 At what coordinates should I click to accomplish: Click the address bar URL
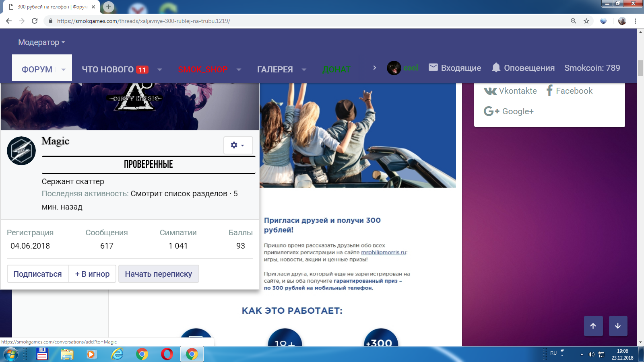143,21
